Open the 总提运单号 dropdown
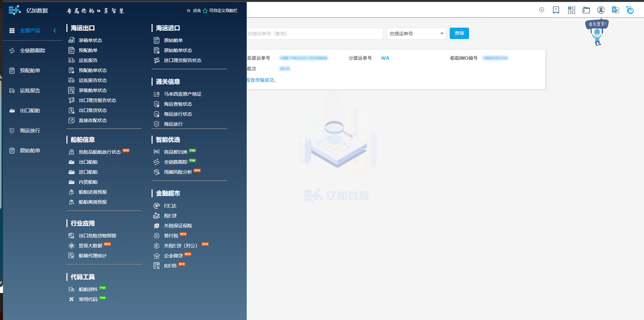 coord(416,34)
